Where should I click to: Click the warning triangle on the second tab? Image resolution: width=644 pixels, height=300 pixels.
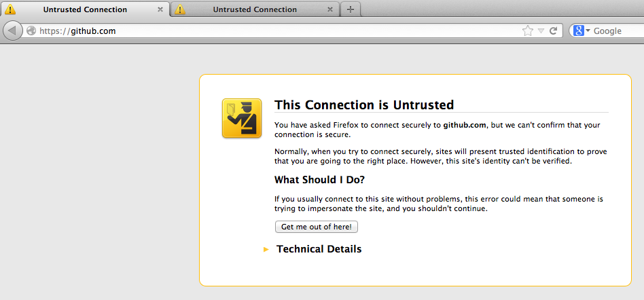[x=179, y=10]
